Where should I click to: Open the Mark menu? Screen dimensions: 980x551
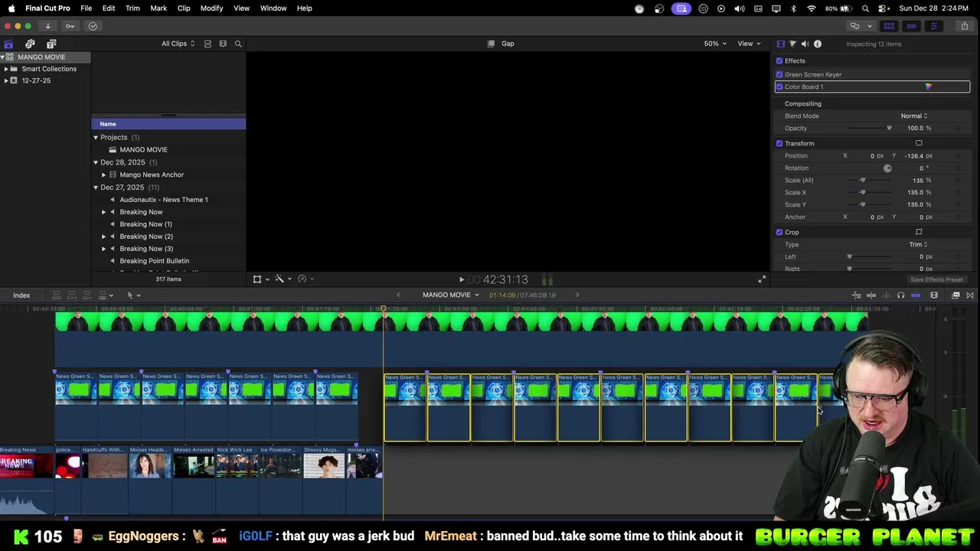(158, 8)
